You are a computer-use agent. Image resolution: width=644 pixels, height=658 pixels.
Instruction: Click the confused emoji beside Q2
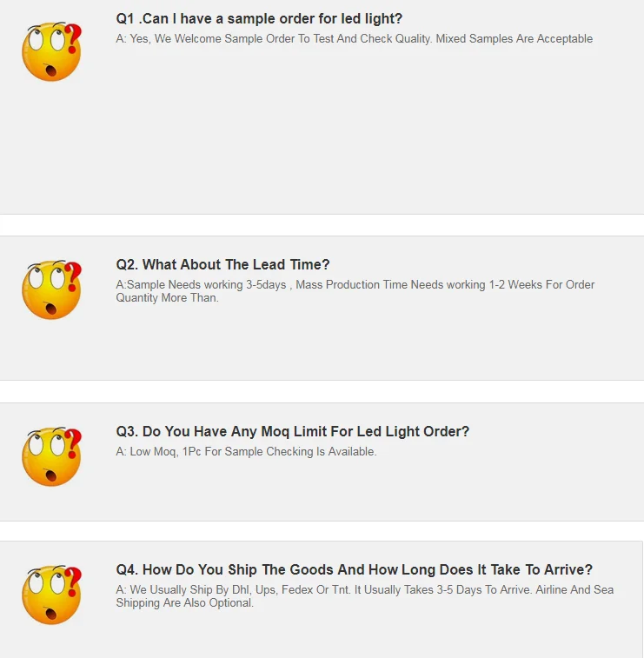tap(51, 289)
